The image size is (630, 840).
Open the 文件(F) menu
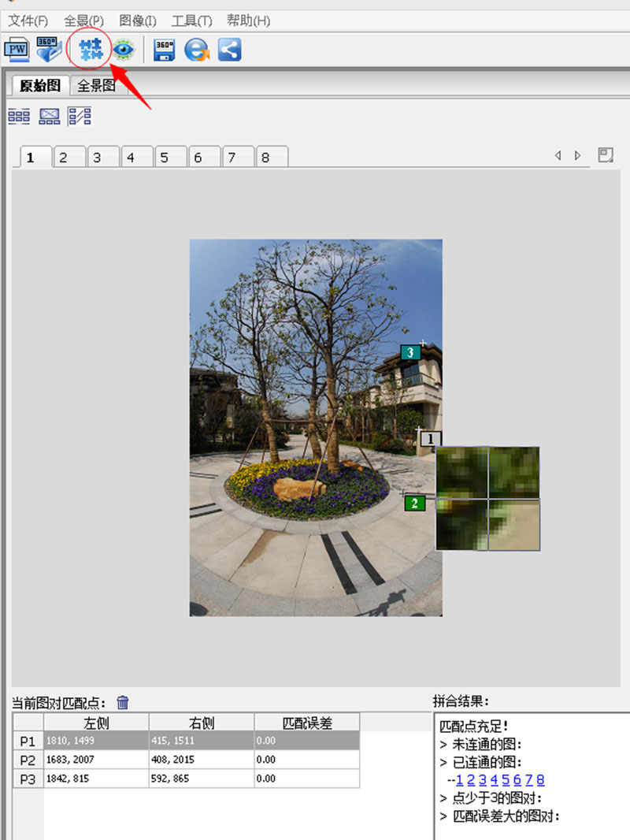(28, 20)
